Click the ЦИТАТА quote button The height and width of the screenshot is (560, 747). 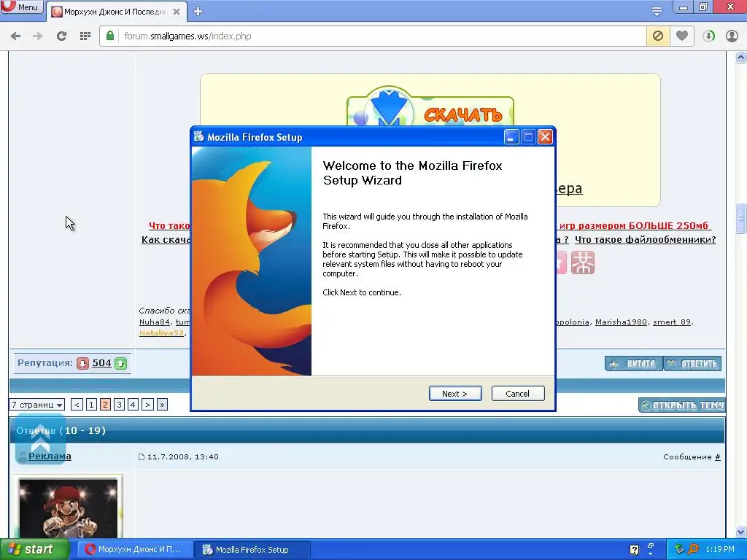tap(634, 364)
